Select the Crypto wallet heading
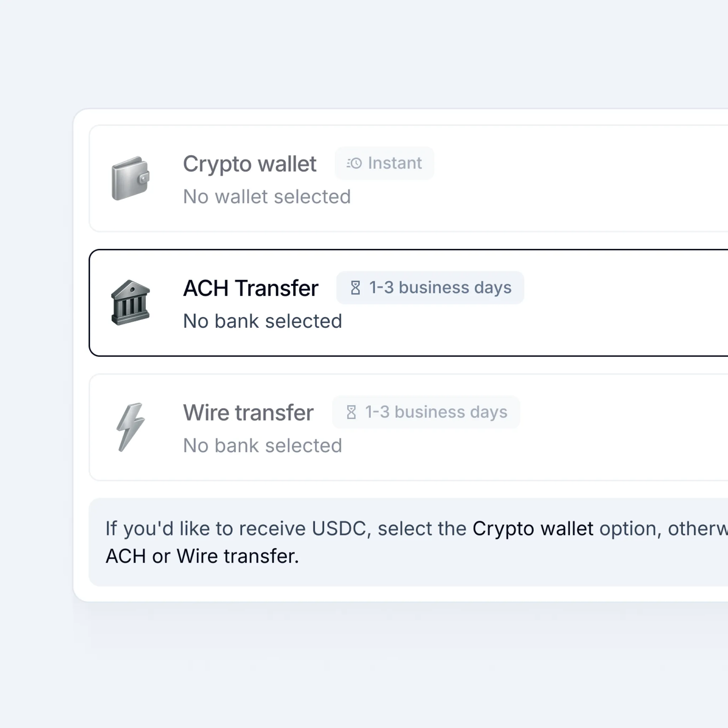 [250, 164]
